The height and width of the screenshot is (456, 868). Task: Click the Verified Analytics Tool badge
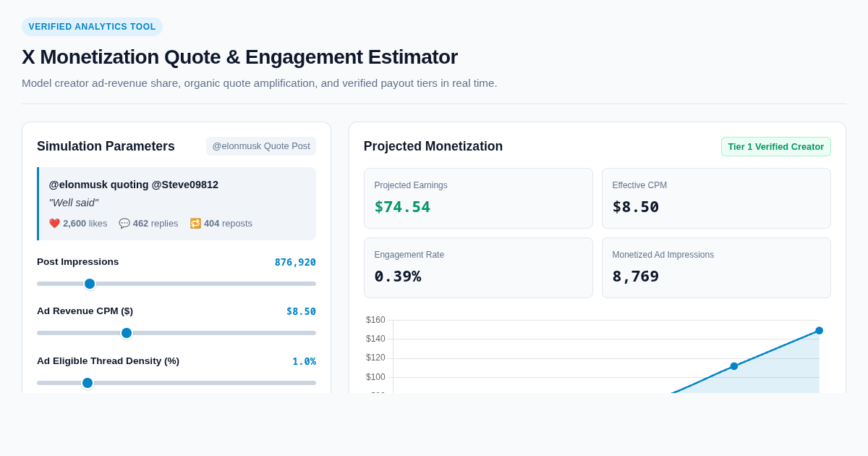point(92,27)
